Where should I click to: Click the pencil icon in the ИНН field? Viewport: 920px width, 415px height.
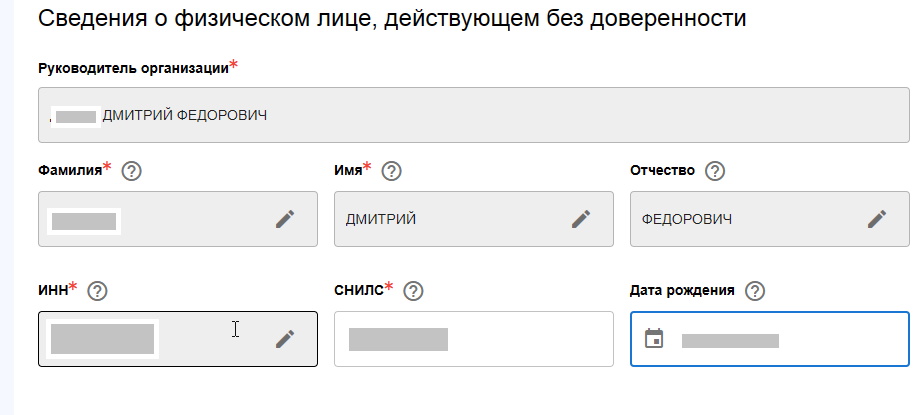(x=285, y=339)
